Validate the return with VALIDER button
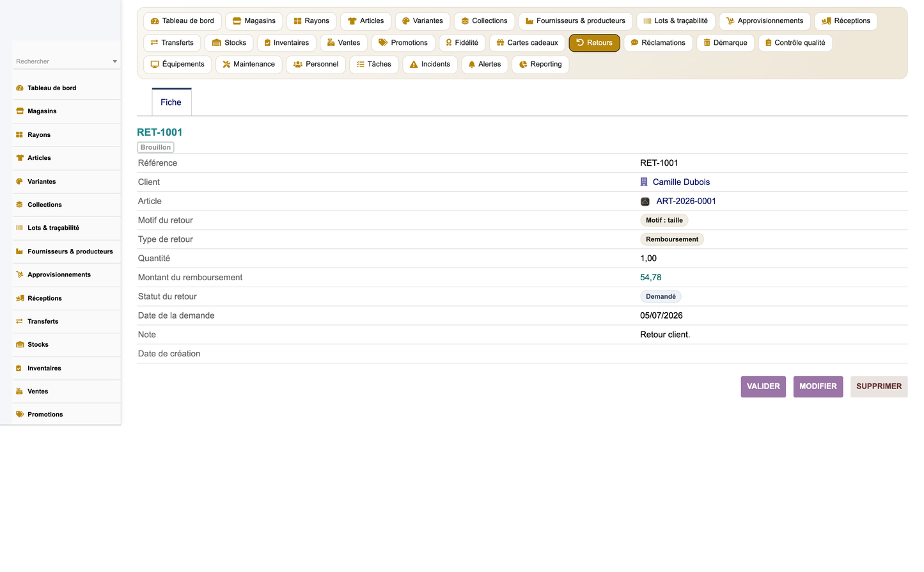Viewport: 924px width, 572px height. pos(763,387)
